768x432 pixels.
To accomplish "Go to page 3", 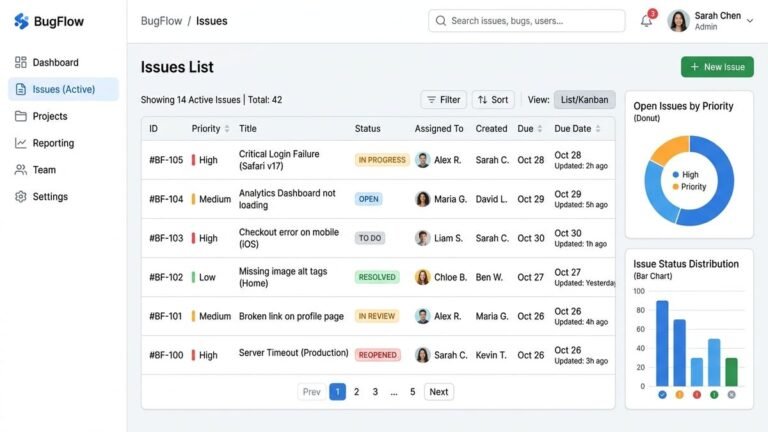I will (x=375, y=392).
